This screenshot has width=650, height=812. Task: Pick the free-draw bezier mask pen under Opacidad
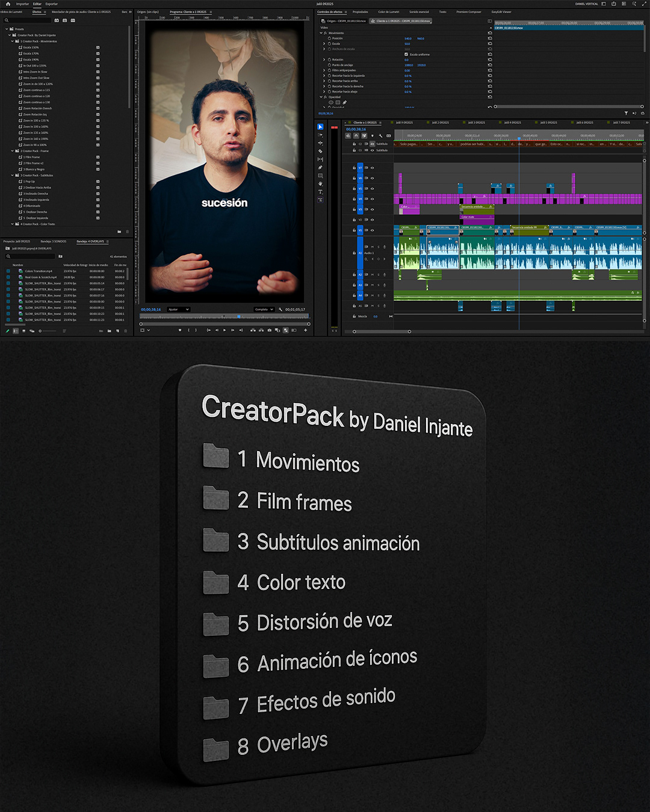click(x=345, y=102)
